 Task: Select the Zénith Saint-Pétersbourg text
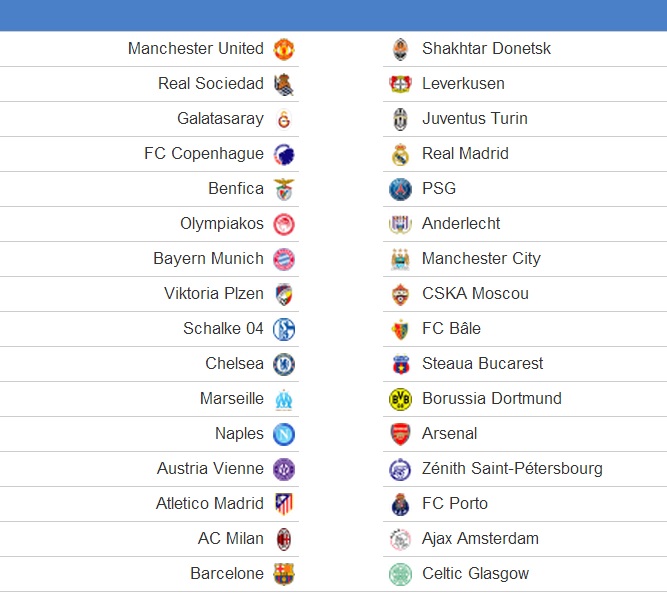(x=512, y=468)
